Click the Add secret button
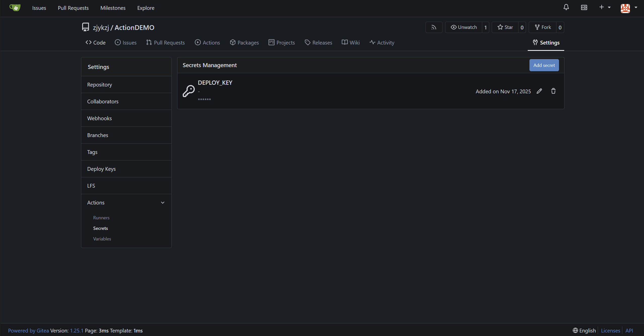The width and height of the screenshot is (644, 336). tap(544, 65)
